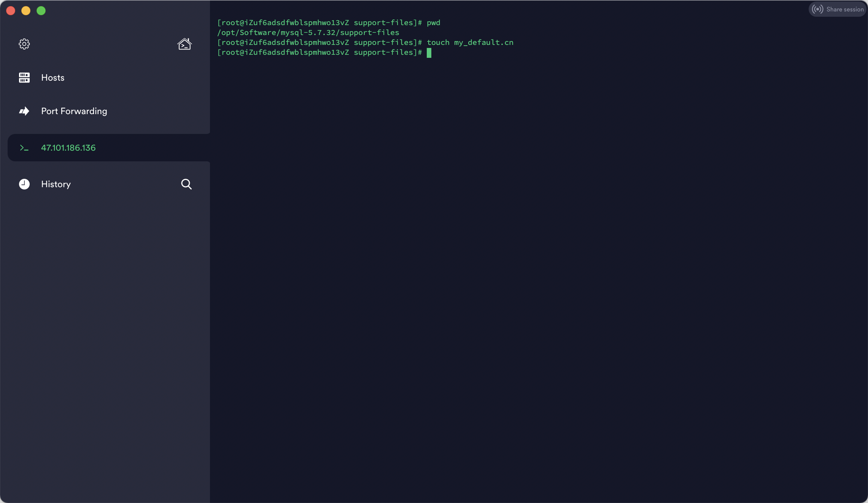Click the green terminal cursor block

(429, 53)
